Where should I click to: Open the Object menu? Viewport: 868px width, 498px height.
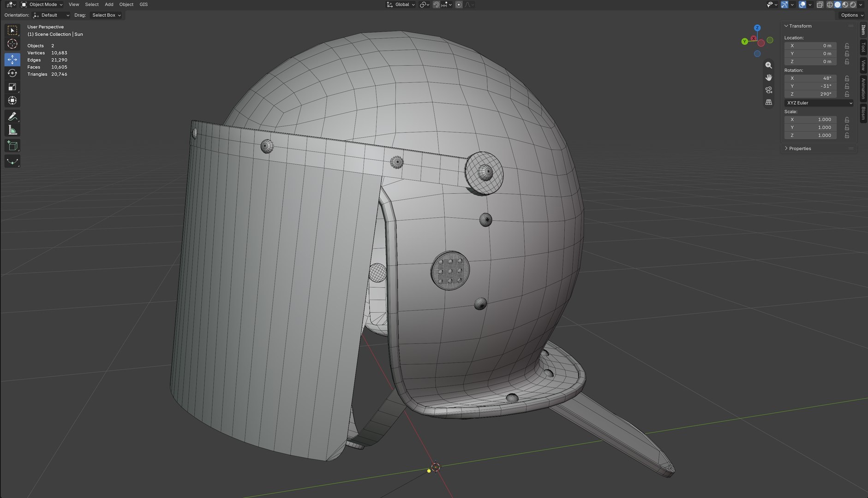[x=126, y=5]
